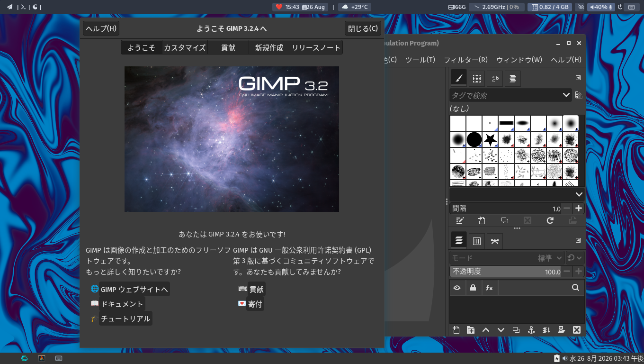Create a new layer group
The height and width of the screenshot is (364, 644).
[x=471, y=330]
